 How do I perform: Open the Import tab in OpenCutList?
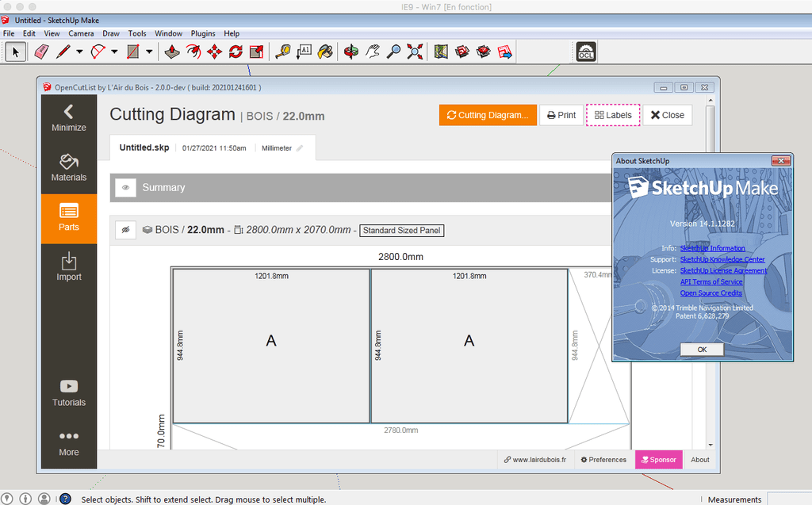(x=69, y=267)
